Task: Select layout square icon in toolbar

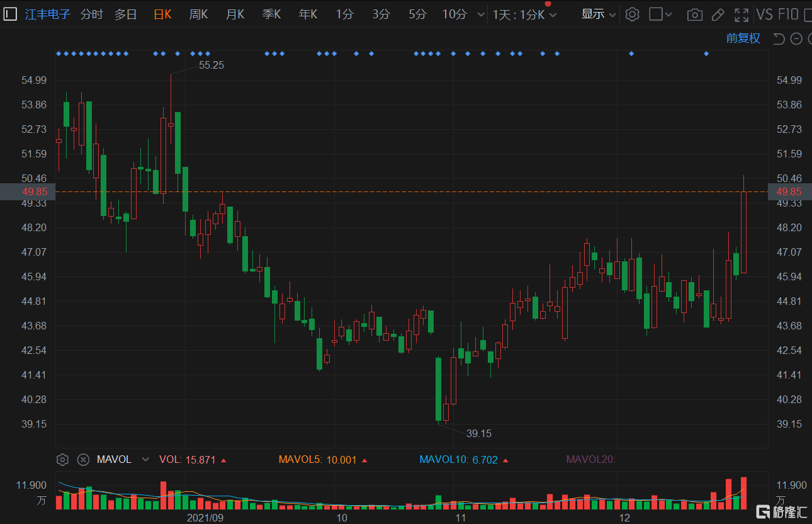Action: [x=656, y=14]
